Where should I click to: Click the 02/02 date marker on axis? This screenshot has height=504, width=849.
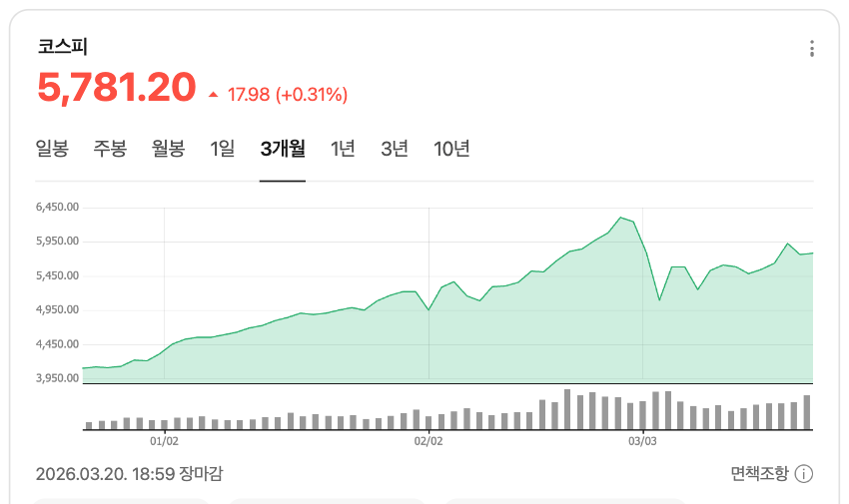point(428,441)
